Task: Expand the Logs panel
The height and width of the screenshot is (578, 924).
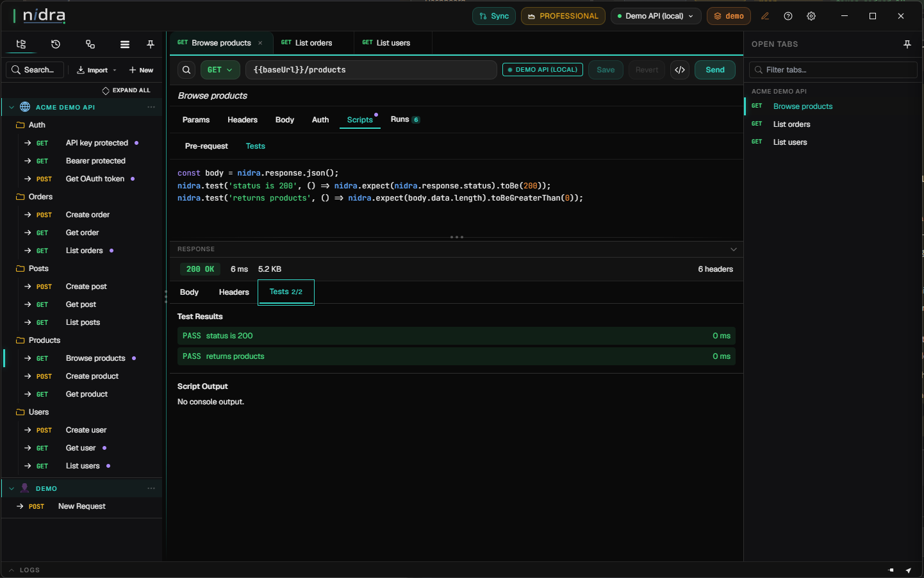Action: tap(24, 570)
